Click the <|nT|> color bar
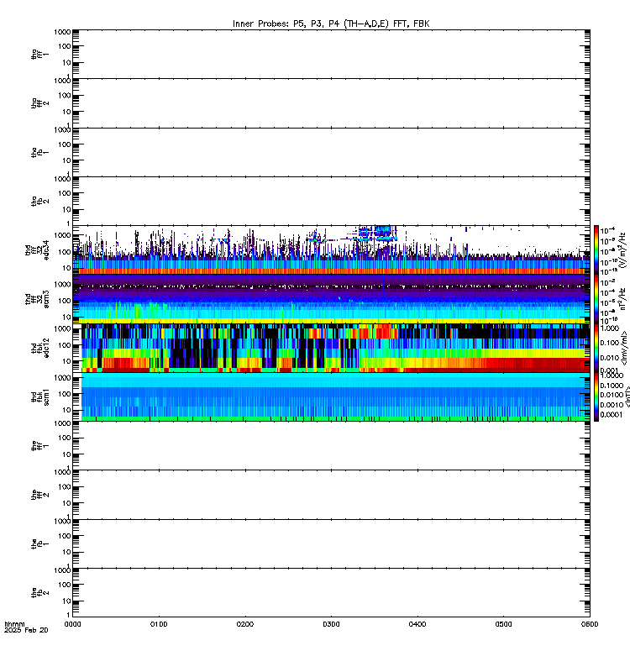This screenshot has height=672, width=630. pyautogui.click(x=596, y=396)
